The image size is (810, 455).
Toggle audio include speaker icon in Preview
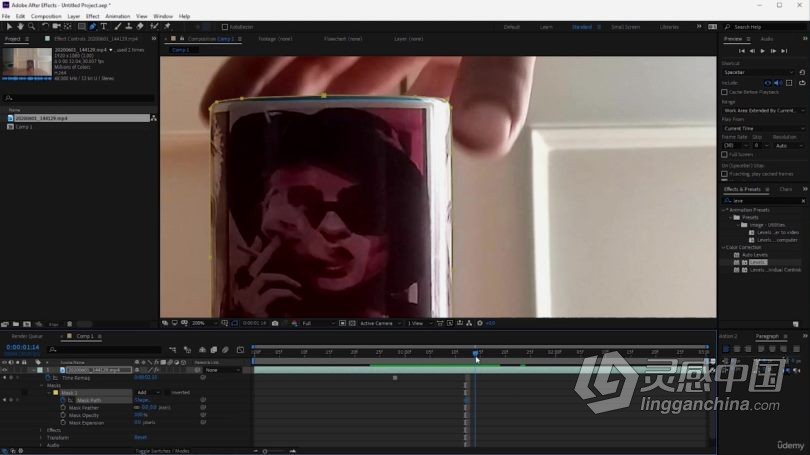click(x=778, y=83)
